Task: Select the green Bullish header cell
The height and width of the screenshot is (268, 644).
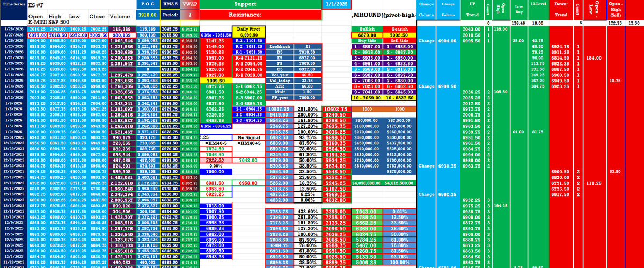Action: tap(366, 28)
